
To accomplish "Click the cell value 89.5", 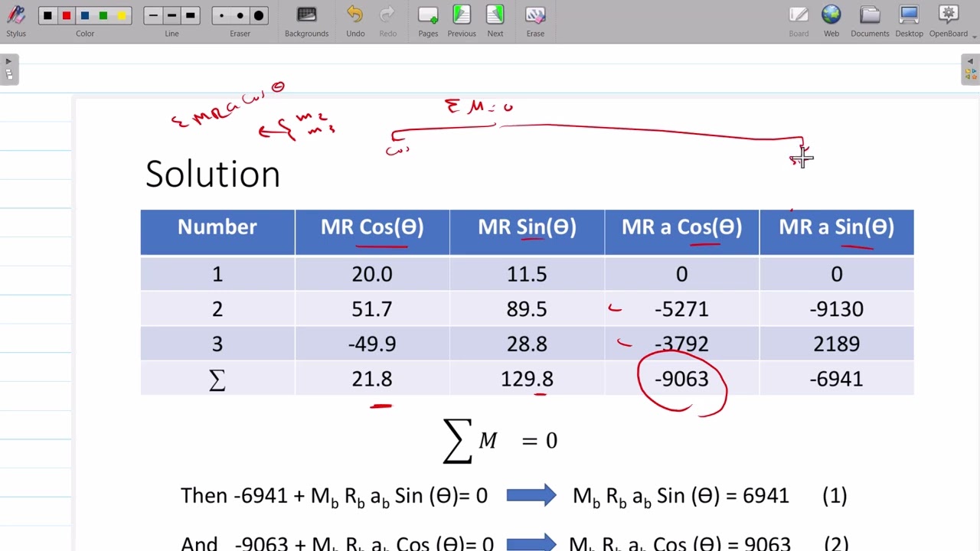I will pyautogui.click(x=527, y=309).
